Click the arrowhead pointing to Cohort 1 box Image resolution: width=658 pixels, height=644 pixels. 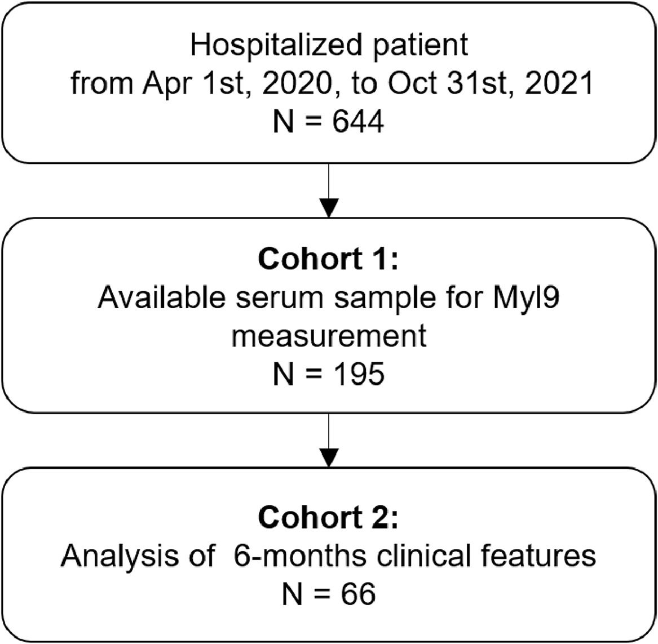(x=328, y=208)
